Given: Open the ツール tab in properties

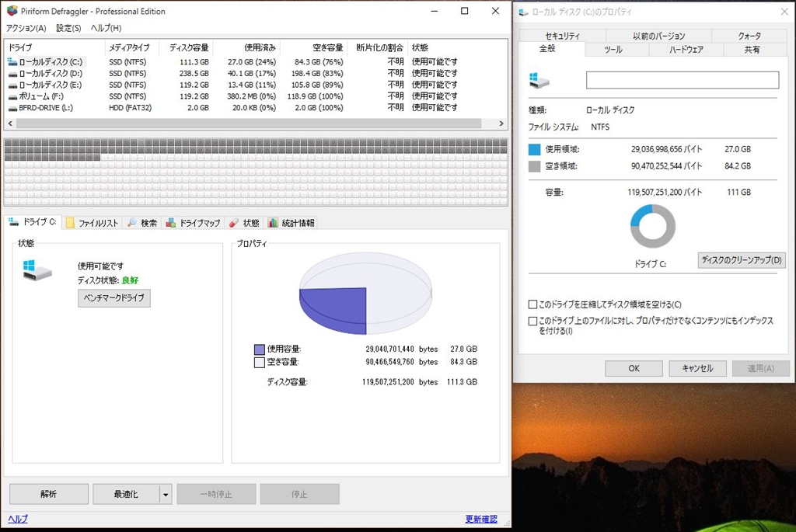Looking at the screenshot, I should (x=613, y=50).
